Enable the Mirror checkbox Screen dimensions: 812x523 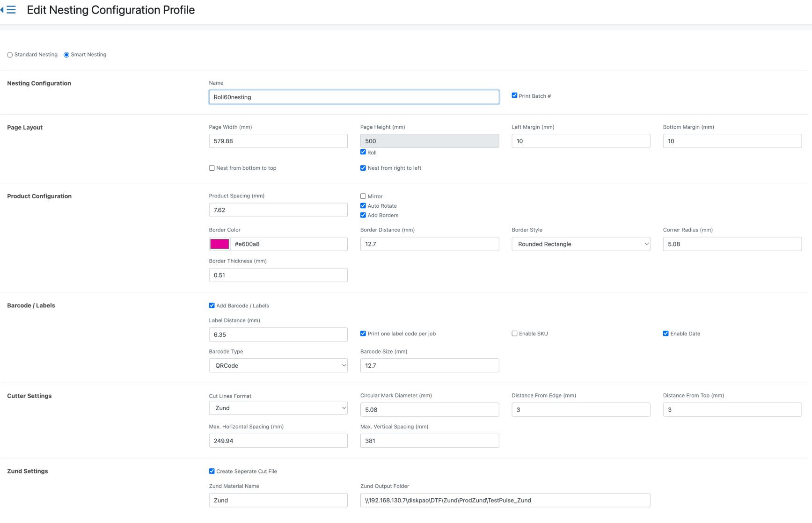pos(363,196)
